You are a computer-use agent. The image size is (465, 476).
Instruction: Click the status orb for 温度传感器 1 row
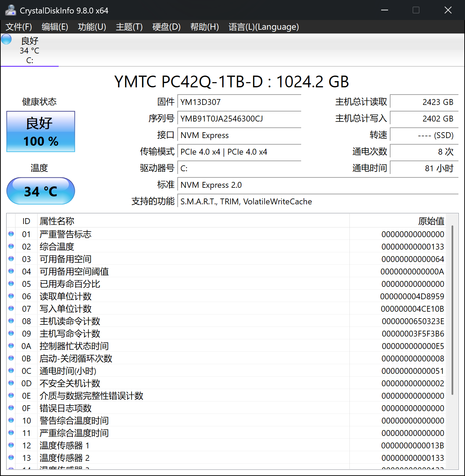(x=11, y=445)
